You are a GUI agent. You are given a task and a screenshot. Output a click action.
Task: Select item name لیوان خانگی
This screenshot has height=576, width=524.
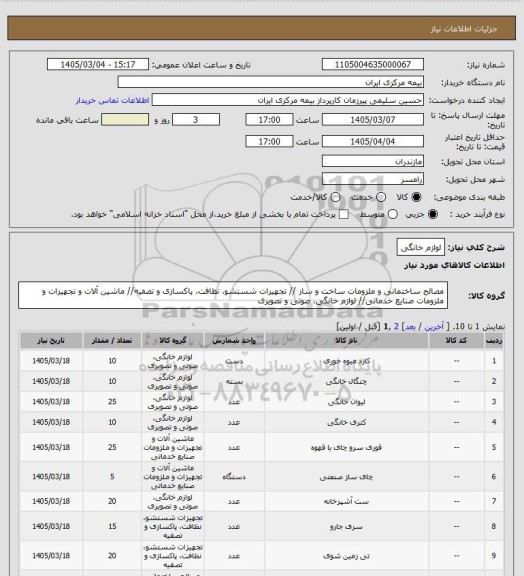[346, 402]
